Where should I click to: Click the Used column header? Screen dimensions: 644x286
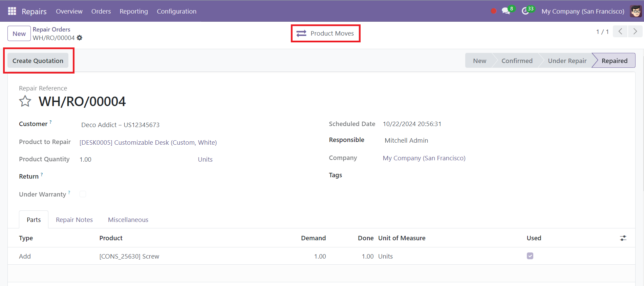(x=534, y=238)
